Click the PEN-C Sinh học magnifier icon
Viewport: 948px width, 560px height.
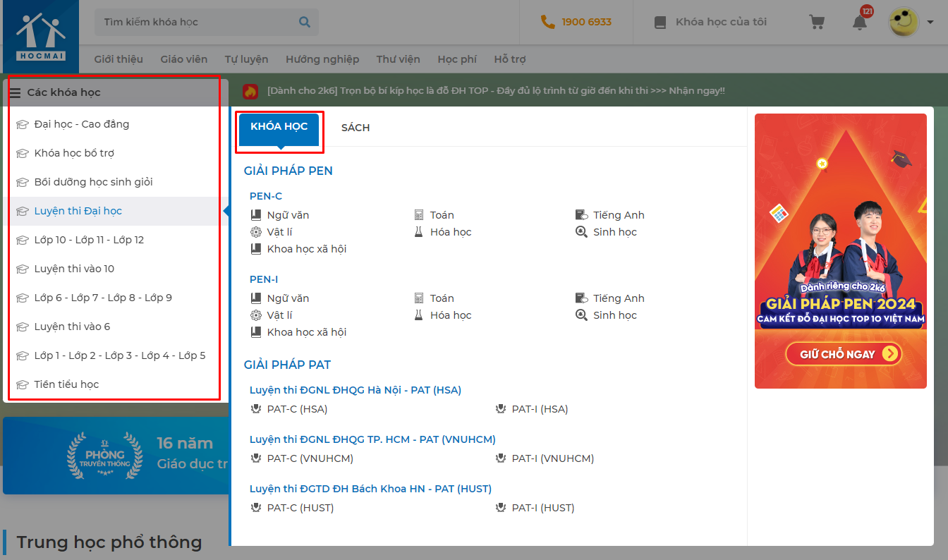[x=581, y=232]
